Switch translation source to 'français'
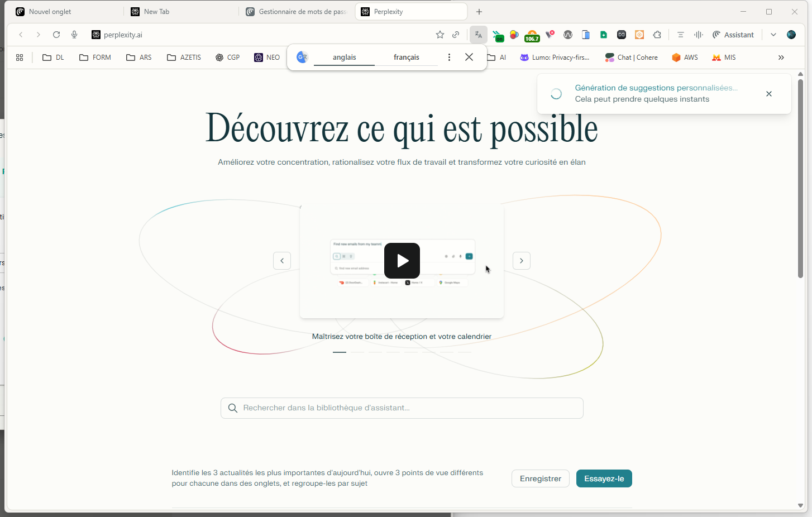The width and height of the screenshot is (812, 517). [x=407, y=57]
